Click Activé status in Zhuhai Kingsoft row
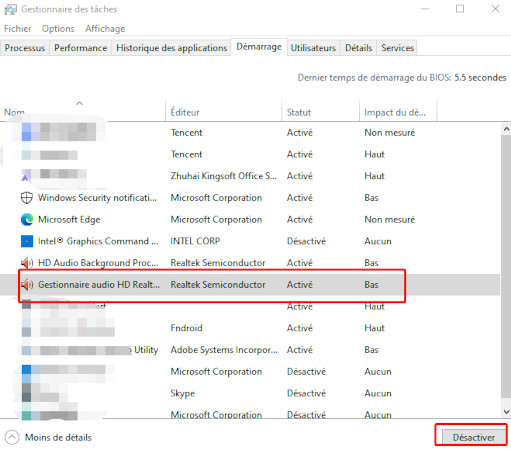The width and height of the screenshot is (511, 450). coord(300,176)
